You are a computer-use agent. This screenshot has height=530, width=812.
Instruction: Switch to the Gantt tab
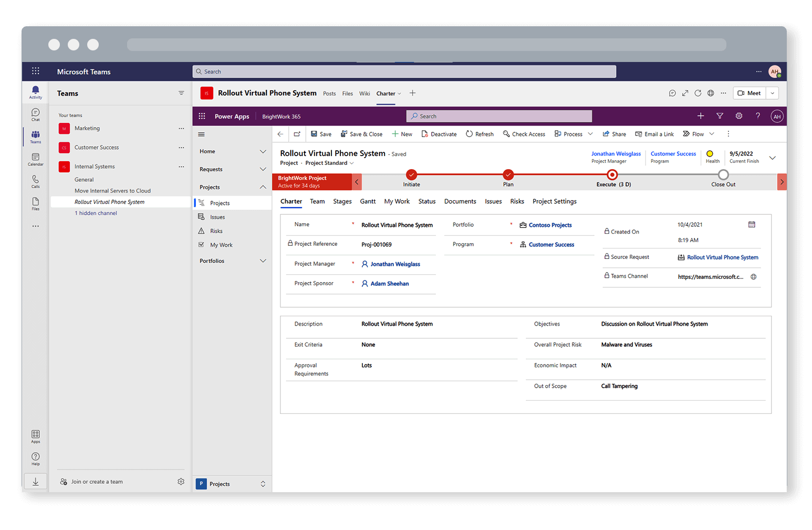point(368,201)
